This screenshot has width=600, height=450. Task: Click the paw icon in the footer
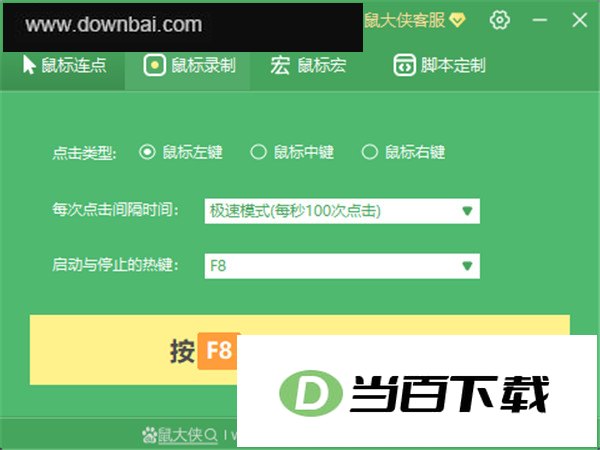(150, 435)
